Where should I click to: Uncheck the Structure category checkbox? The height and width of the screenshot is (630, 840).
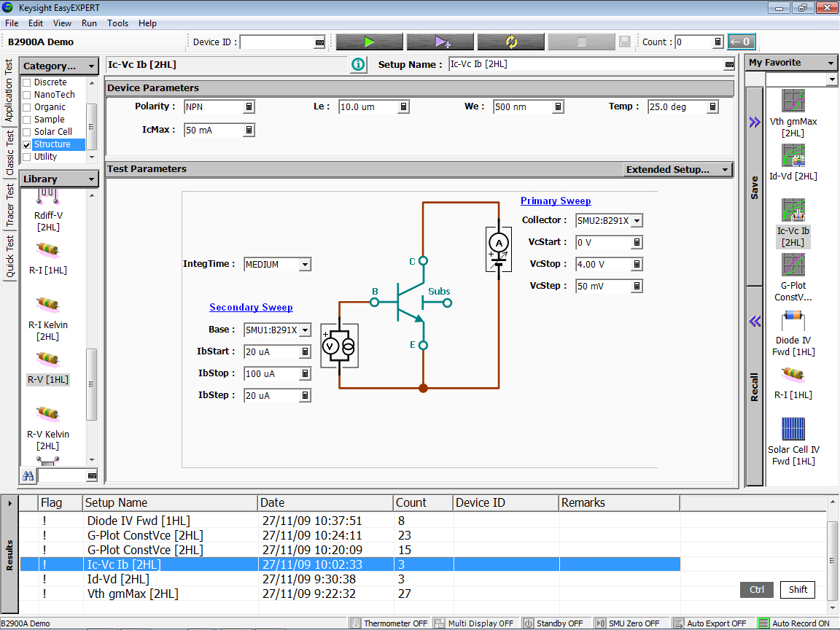(27, 144)
